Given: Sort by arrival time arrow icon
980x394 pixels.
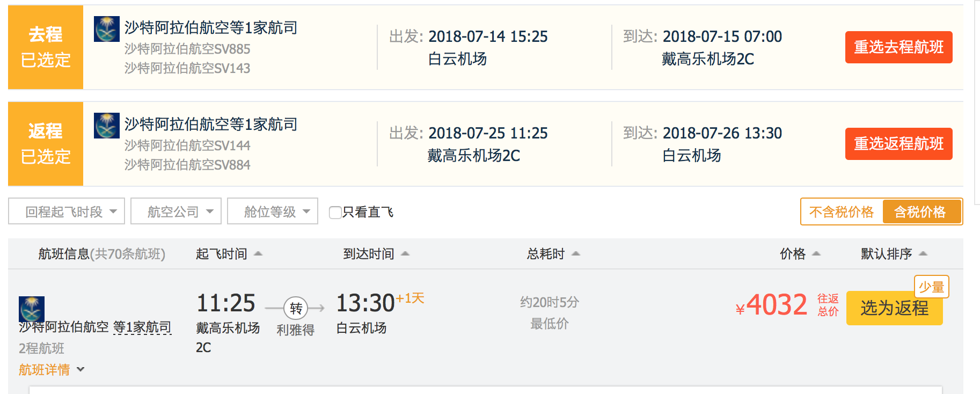Looking at the screenshot, I should [405, 253].
